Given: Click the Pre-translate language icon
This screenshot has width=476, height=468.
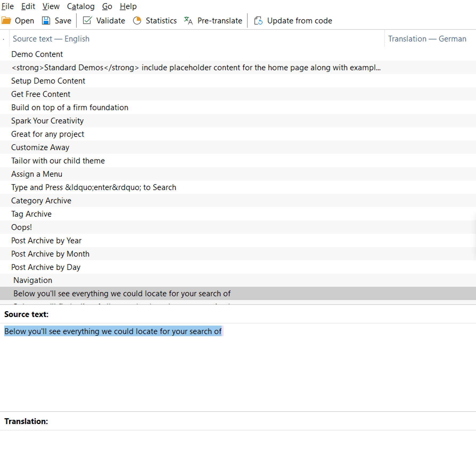Looking at the screenshot, I should [x=188, y=20].
